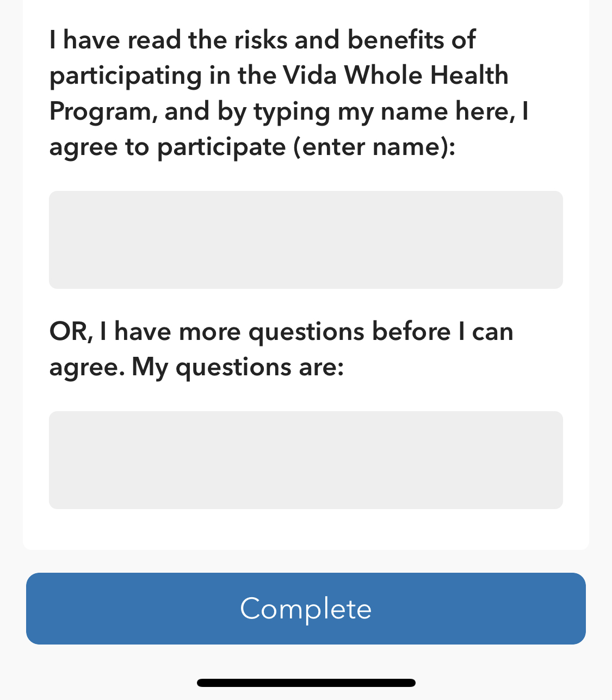Viewport: 612px width, 700px height.
Task: Click the blue Complete button
Action: [306, 608]
